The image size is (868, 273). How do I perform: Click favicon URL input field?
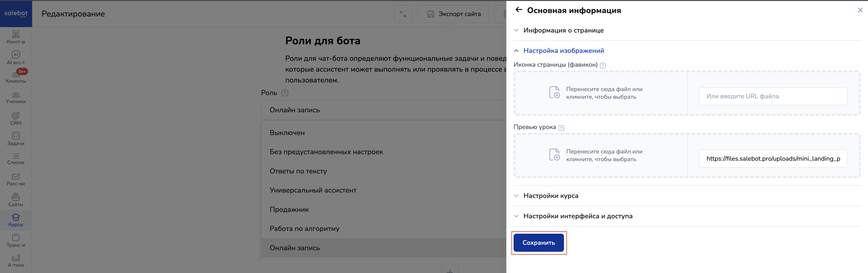point(773,96)
